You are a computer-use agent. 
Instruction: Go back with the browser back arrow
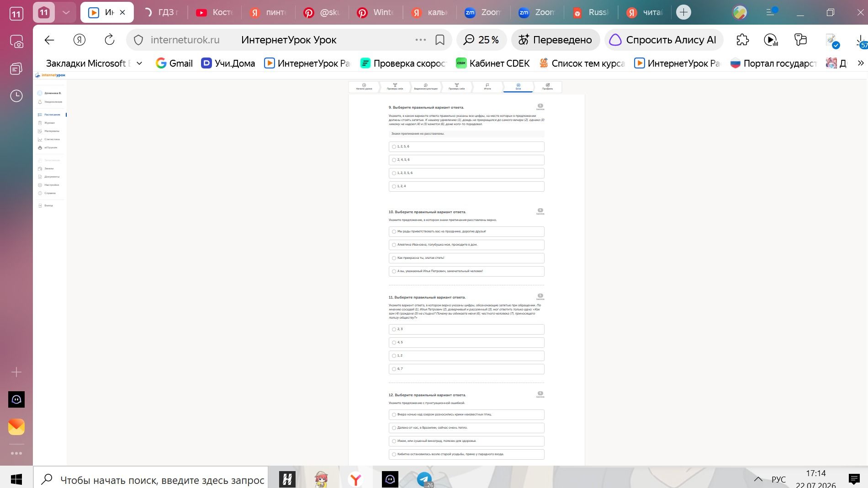pos(49,40)
